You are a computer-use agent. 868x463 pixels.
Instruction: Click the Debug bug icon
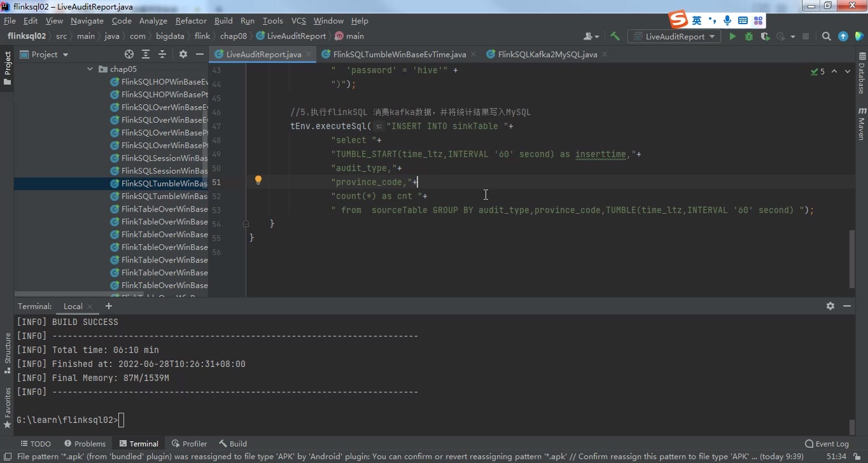[x=749, y=37]
